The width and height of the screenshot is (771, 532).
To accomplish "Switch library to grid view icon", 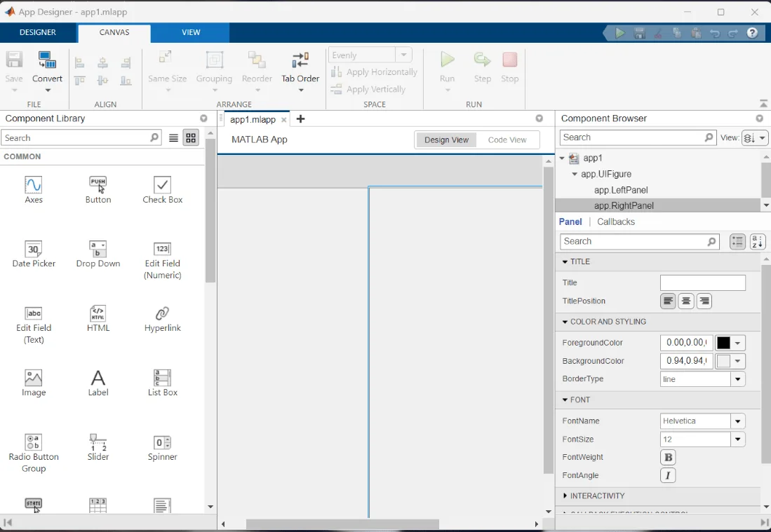I will tap(191, 138).
